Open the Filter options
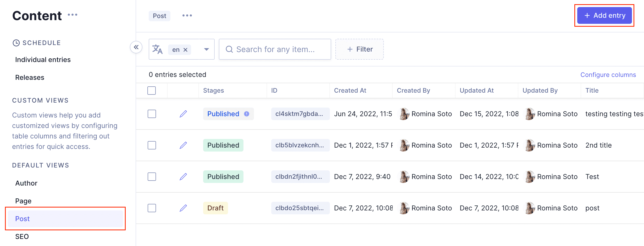644x246 pixels. coord(359,49)
